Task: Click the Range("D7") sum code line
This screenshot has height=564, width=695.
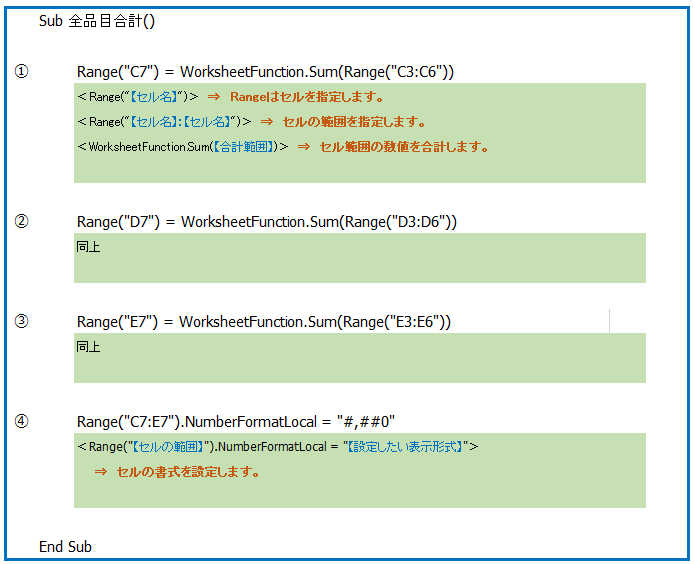Action: coord(266,222)
